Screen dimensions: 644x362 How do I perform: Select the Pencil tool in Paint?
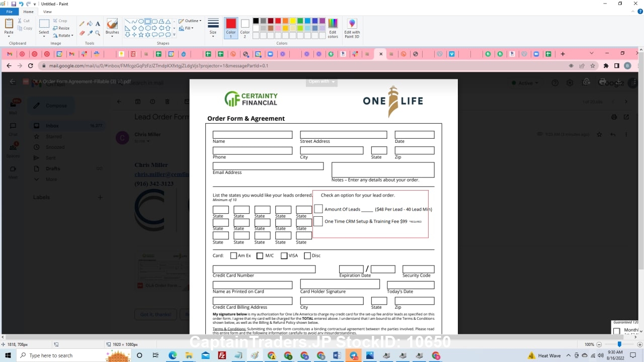point(82,24)
